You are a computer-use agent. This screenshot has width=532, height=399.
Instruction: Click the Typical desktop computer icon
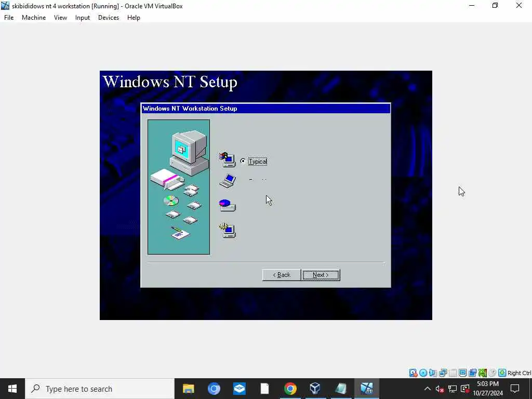tap(228, 159)
